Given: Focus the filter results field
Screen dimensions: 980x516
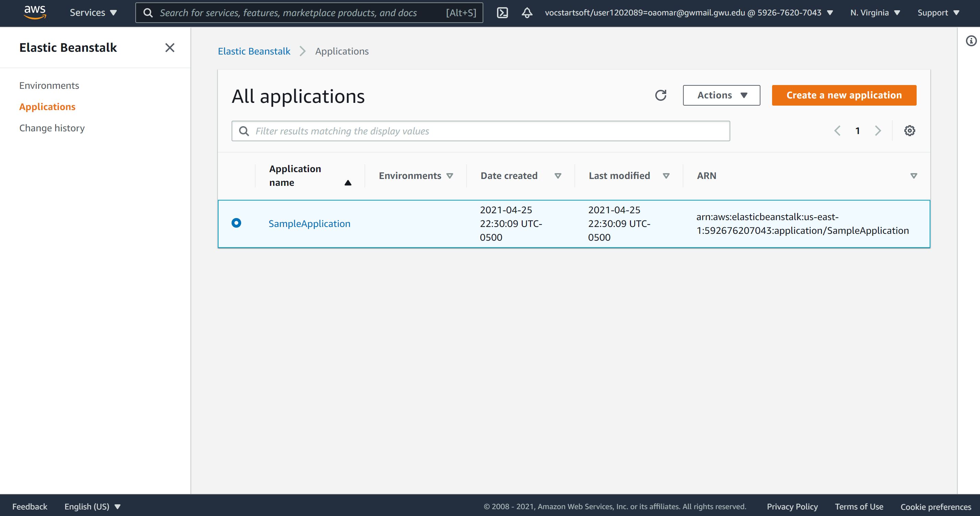Looking at the screenshot, I should (481, 131).
